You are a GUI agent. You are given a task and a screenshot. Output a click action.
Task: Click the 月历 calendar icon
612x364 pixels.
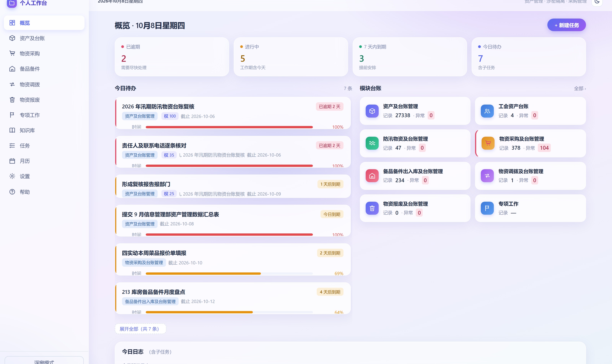coord(12,161)
